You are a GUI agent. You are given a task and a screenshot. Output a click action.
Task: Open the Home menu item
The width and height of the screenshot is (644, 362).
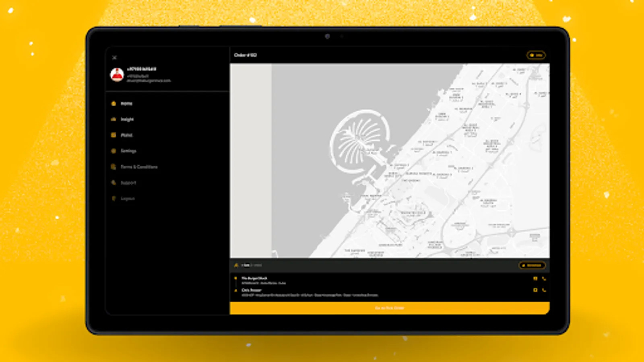click(126, 103)
